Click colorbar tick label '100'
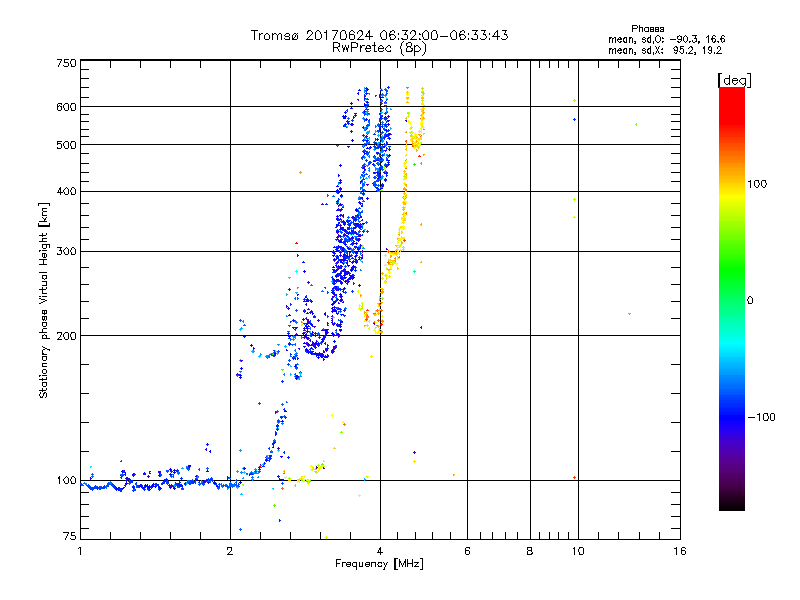This screenshot has height=600, width=800. [x=757, y=184]
